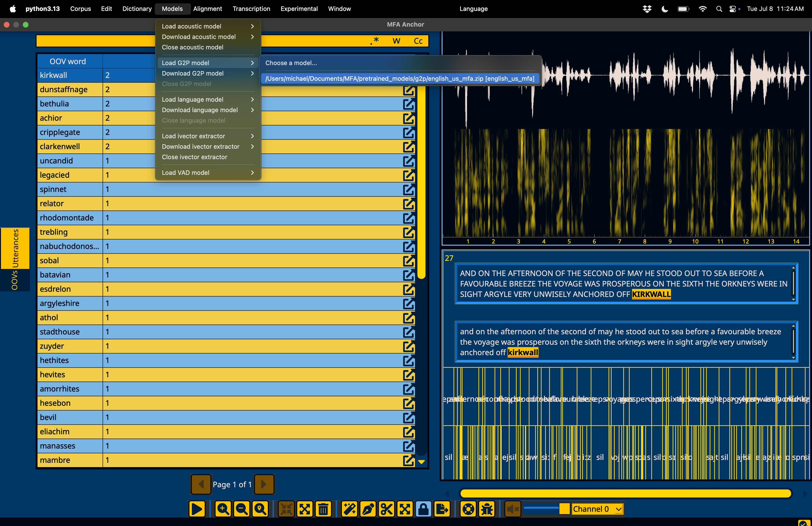The image size is (812, 526).
Task: Select Close ivector extractor menu item
Action: tap(208, 157)
